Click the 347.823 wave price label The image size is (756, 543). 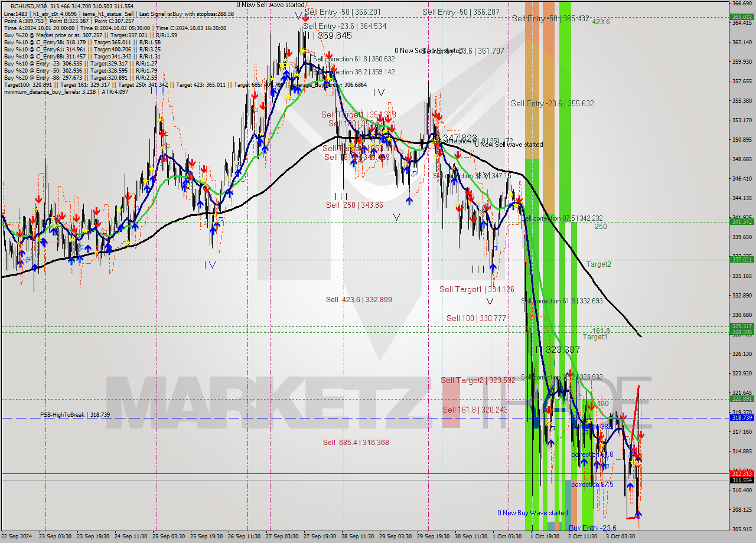pos(460,138)
